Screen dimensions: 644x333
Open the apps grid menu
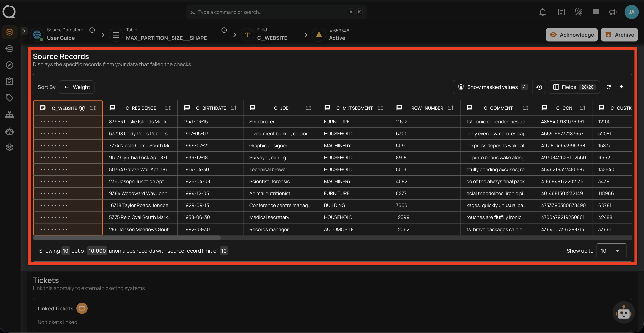pyautogui.click(x=595, y=12)
